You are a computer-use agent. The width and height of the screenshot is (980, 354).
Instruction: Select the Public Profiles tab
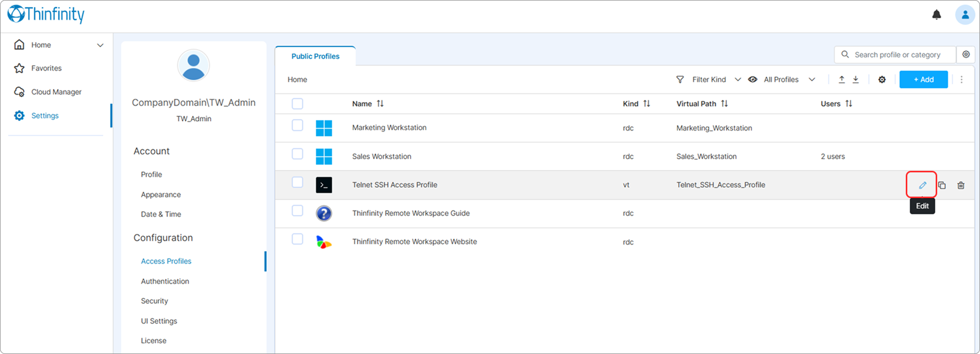315,56
